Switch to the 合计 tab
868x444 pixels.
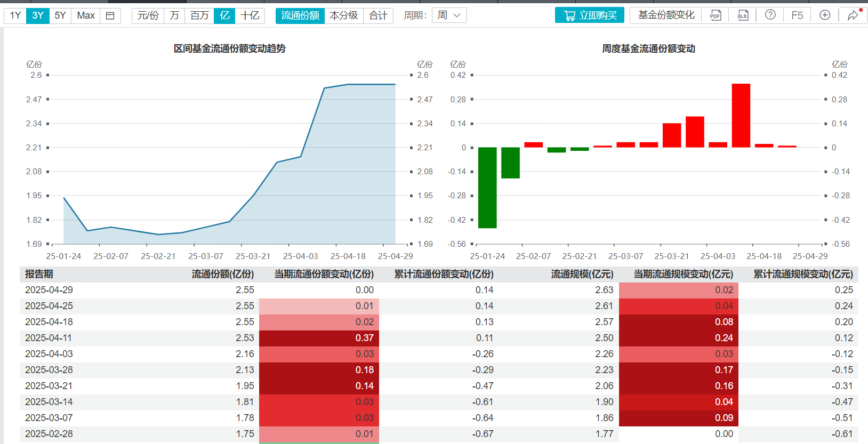point(379,15)
